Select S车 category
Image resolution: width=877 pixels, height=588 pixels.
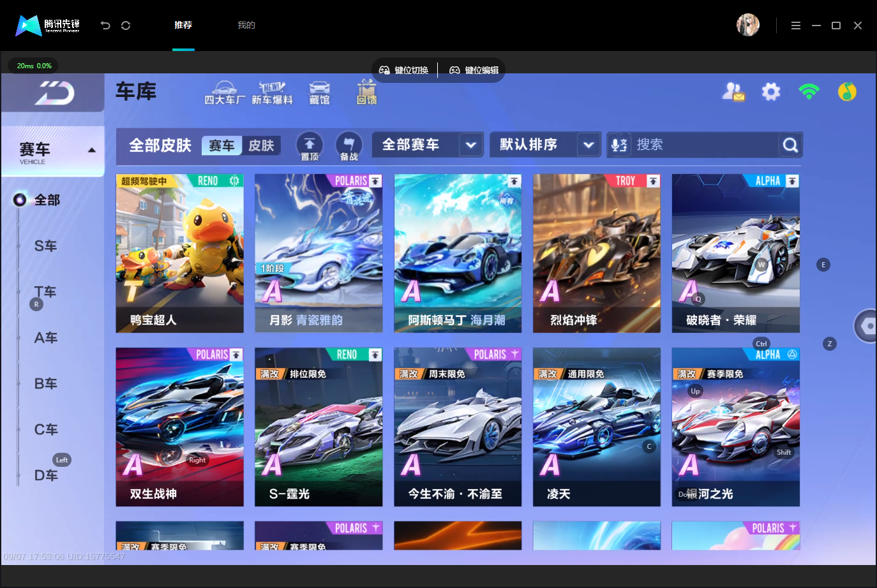click(46, 246)
